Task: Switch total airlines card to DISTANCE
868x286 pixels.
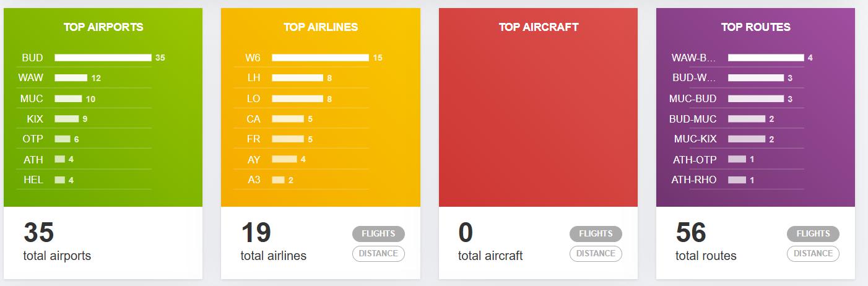Action: point(378,253)
